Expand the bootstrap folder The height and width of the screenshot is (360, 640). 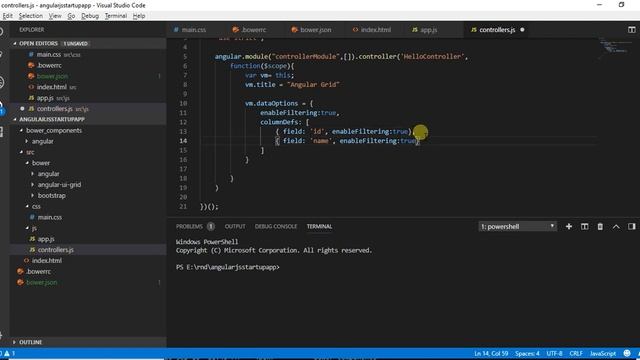coord(33,196)
